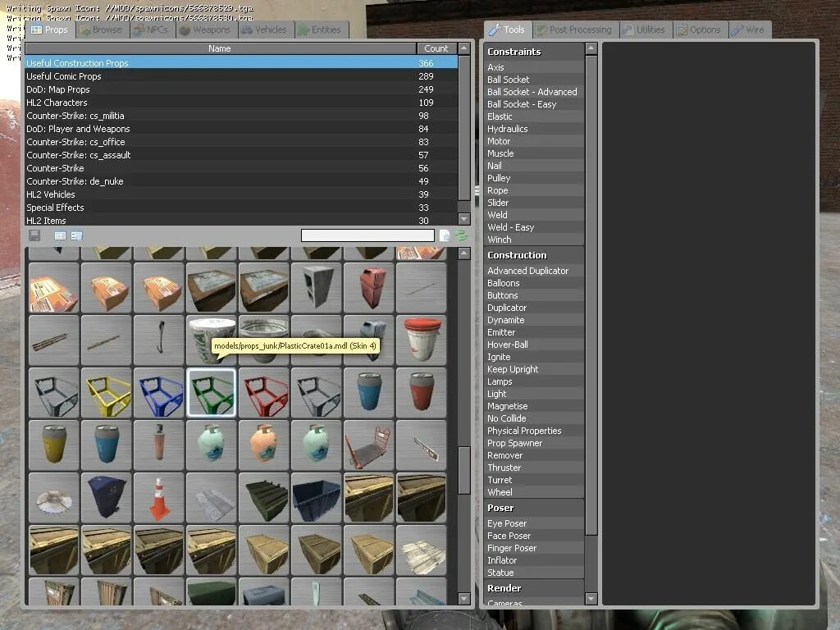Image resolution: width=840 pixels, height=630 pixels.
Task: Collapse the Poser section header
Action: (533, 508)
